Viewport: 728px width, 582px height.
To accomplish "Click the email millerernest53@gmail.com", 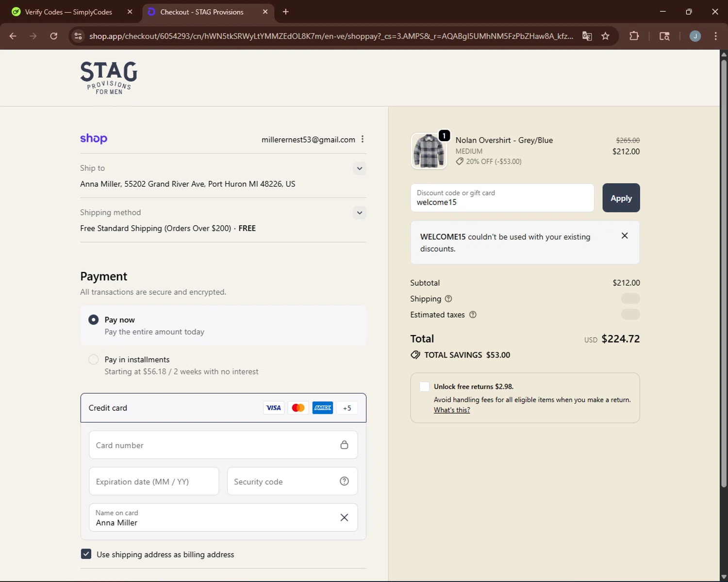I will pos(308,140).
